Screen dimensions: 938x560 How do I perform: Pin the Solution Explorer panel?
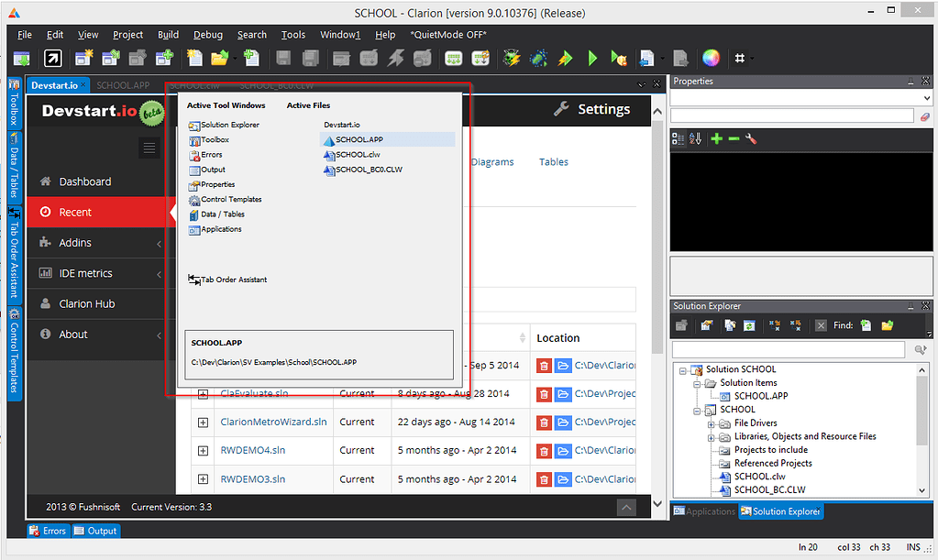pos(910,306)
